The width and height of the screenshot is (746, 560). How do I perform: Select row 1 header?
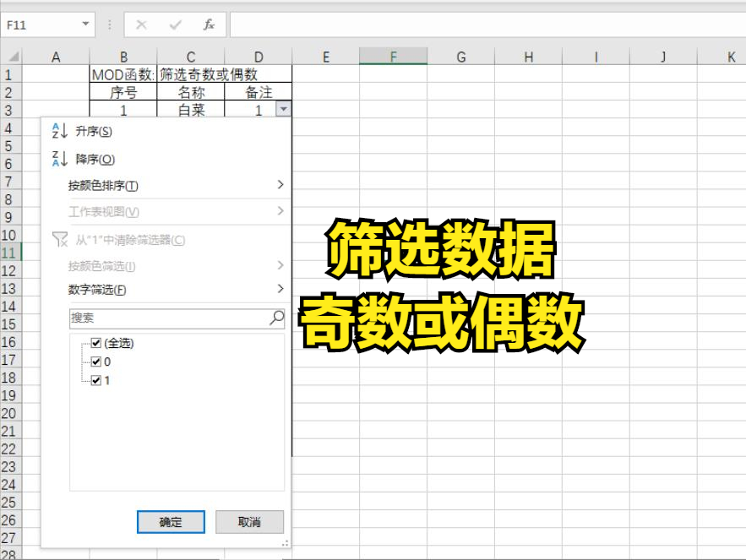pyautogui.click(x=10, y=74)
